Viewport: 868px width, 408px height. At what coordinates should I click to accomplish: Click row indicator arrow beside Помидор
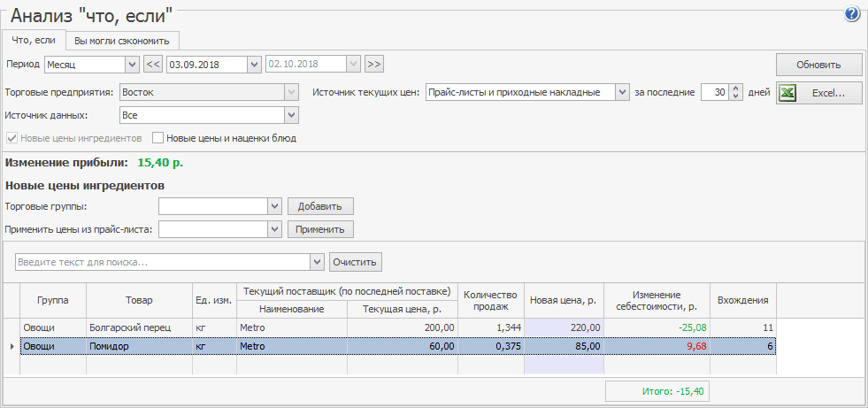tap(12, 346)
